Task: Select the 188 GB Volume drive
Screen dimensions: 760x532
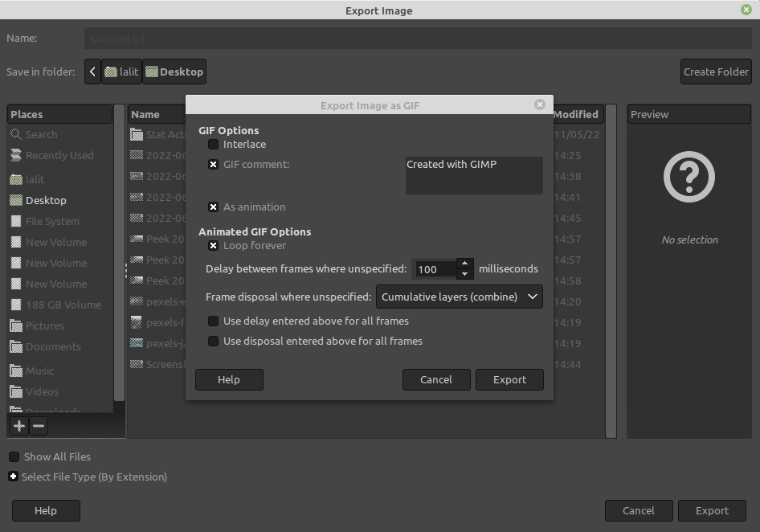Action: [x=63, y=305]
